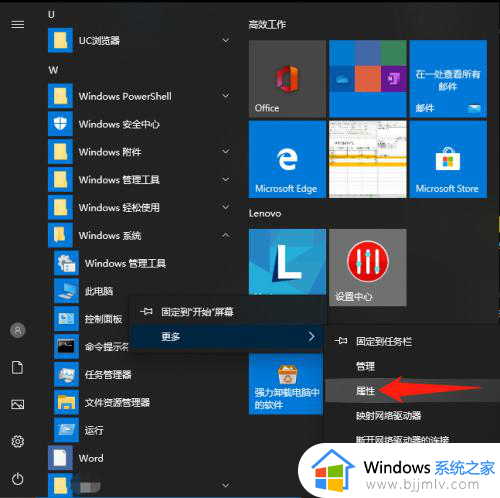Click the Windows 系统 folder label
The height and width of the screenshot is (498, 500).
point(110,235)
